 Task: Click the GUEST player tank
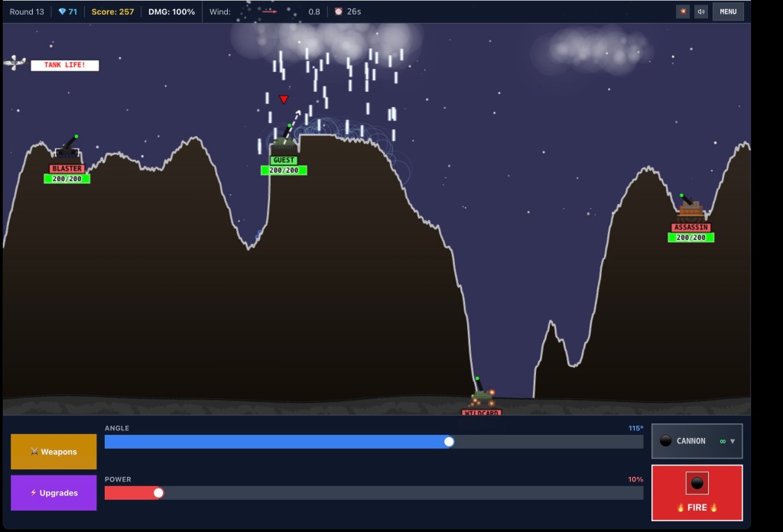click(284, 140)
